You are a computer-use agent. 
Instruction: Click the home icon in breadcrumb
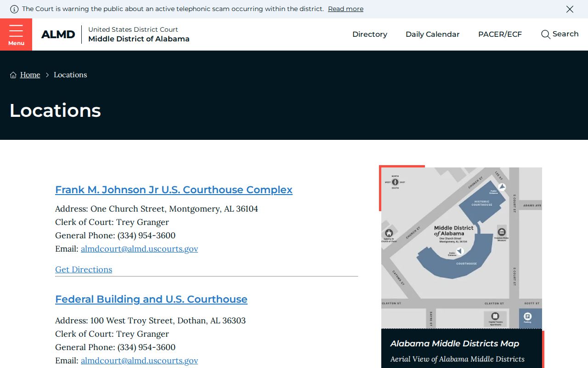tap(13, 75)
